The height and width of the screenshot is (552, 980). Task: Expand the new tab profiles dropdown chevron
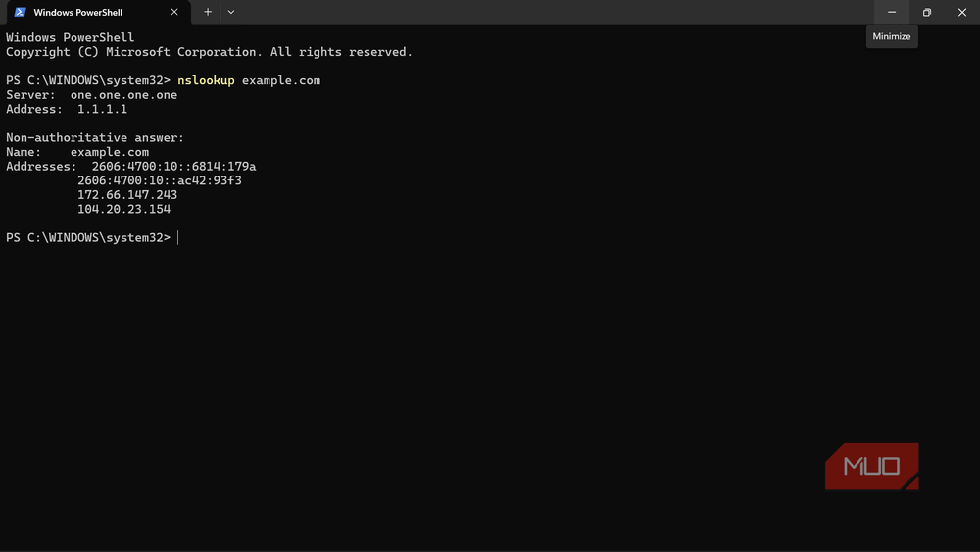coord(231,12)
